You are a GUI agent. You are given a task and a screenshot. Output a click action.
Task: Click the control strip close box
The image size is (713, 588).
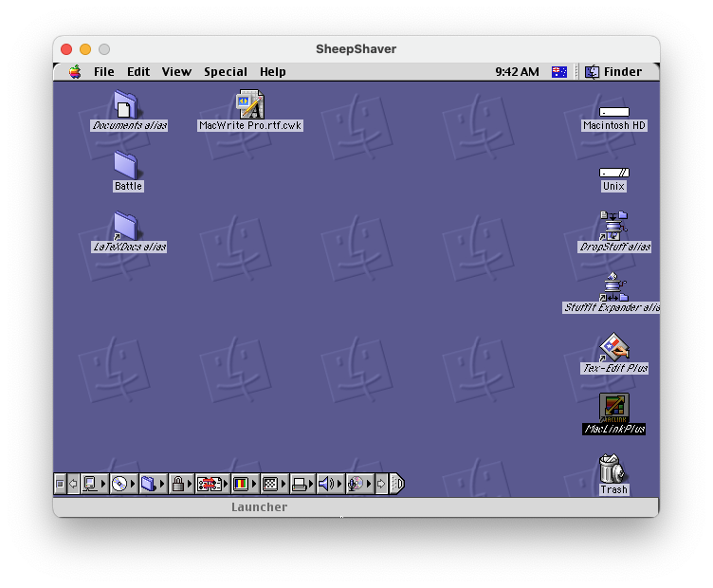click(x=60, y=484)
